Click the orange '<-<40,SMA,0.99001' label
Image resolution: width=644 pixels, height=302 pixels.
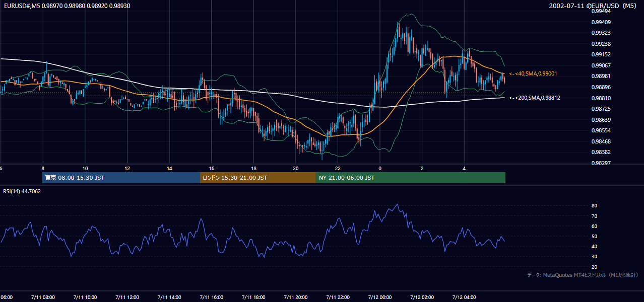pyautogui.click(x=533, y=73)
